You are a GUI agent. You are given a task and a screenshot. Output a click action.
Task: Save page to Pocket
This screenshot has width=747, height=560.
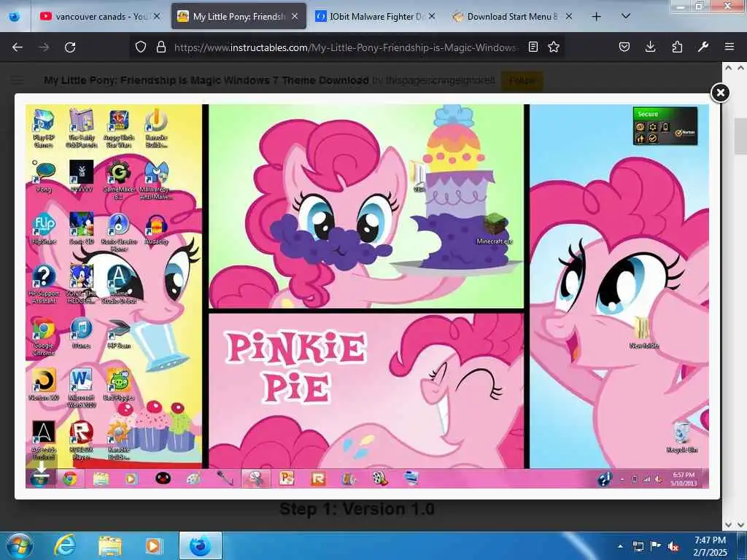[x=624, y=47]
